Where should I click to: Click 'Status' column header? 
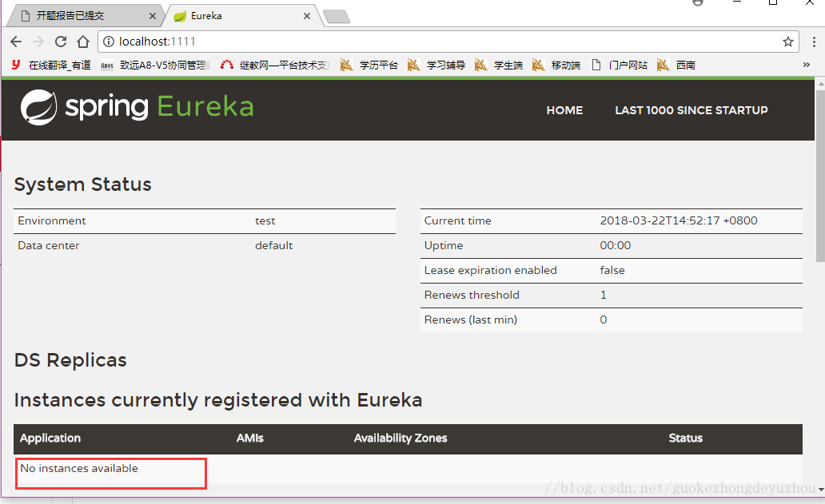click(x=686, y=439)
